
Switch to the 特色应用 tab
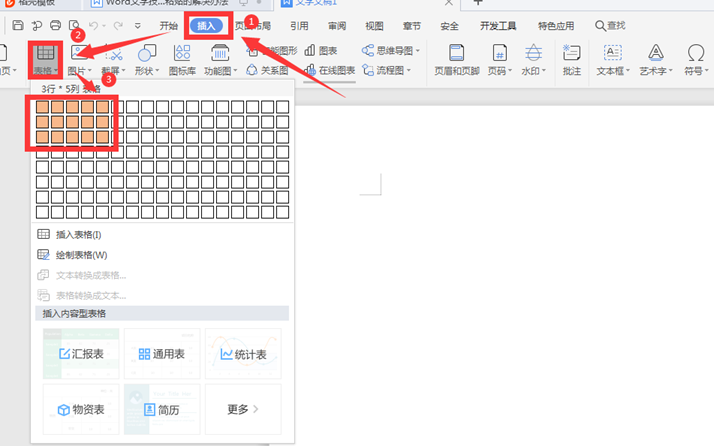point(556,26)
